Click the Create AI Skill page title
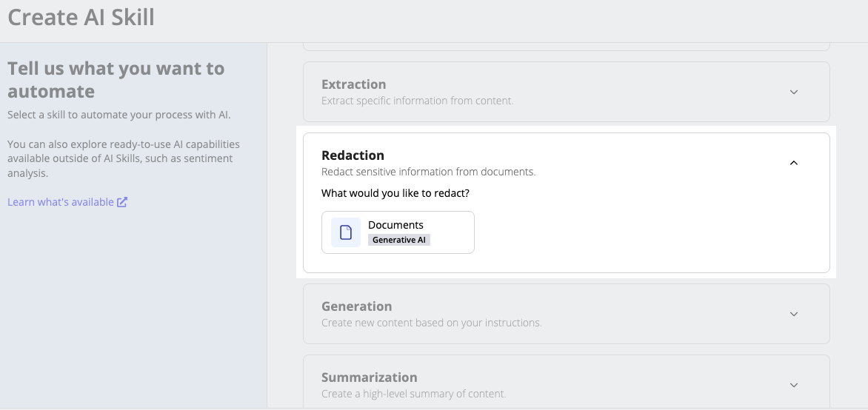This screenshot has height=410, width=868. (81, 18)
